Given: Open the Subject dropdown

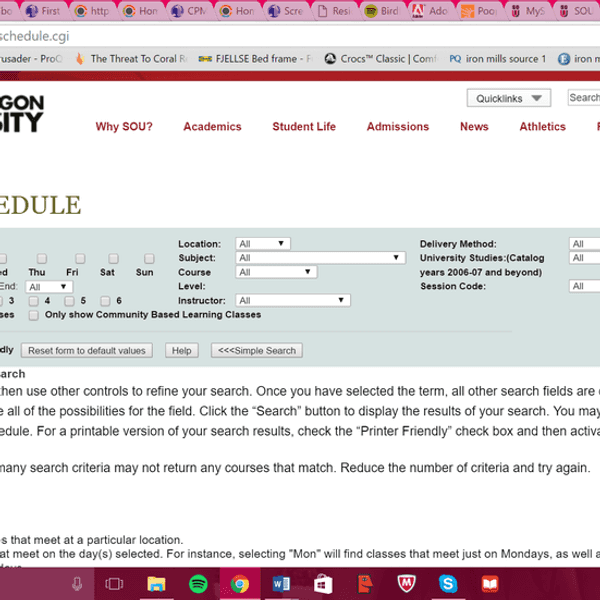Looking at the screenshot, I should click(x=321, y=258).
